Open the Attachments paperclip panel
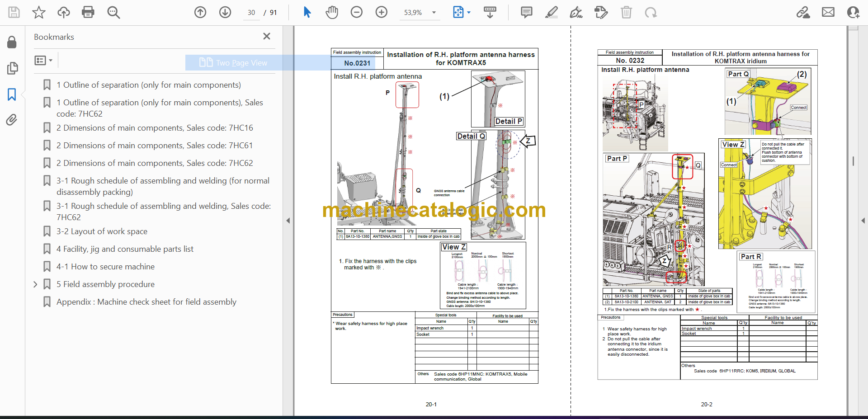This screenshot has height=419, width=868. point(12,120)
